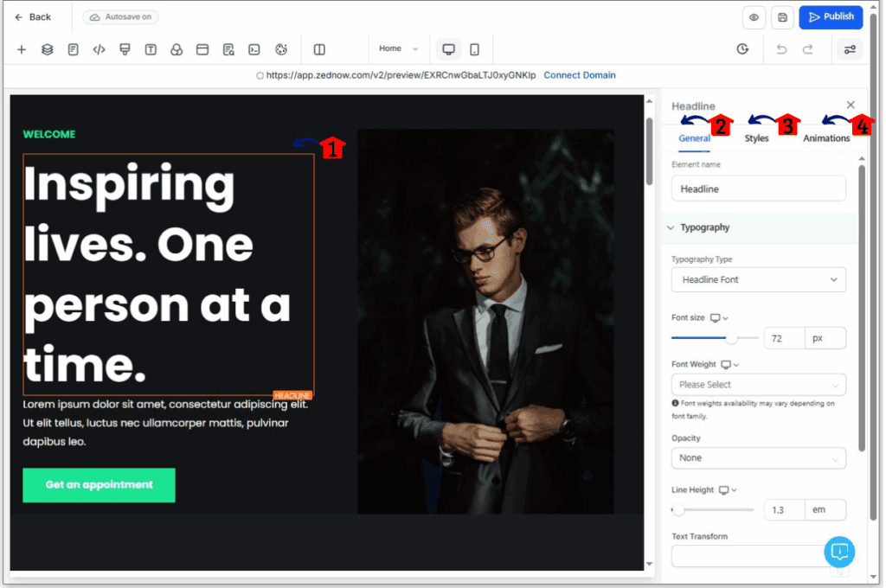The image size is (886, 588).
Task: Select the code embed </> tool
Action: coord(99,49)
